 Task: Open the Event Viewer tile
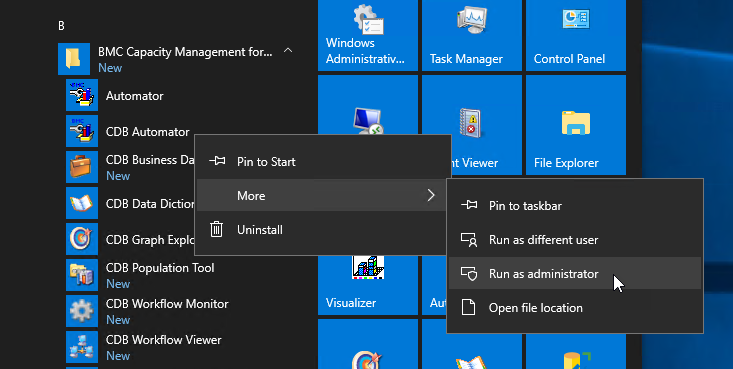[x=472, y=125]
